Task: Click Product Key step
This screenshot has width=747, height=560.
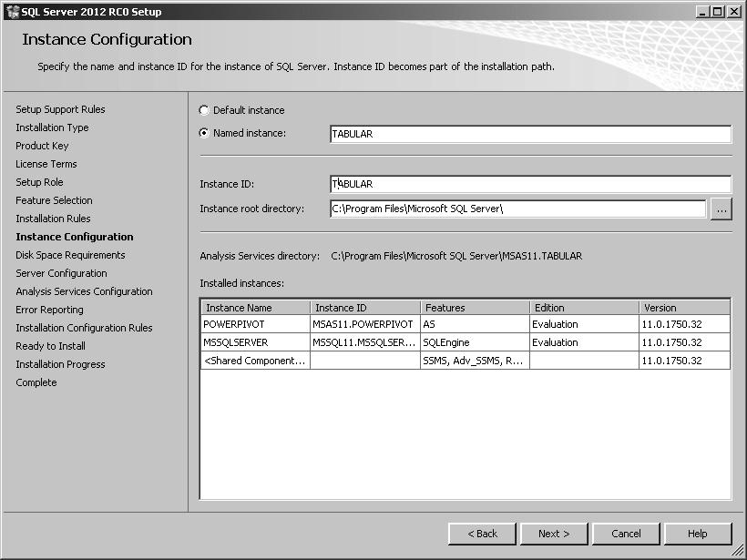Action: [43, 146]
